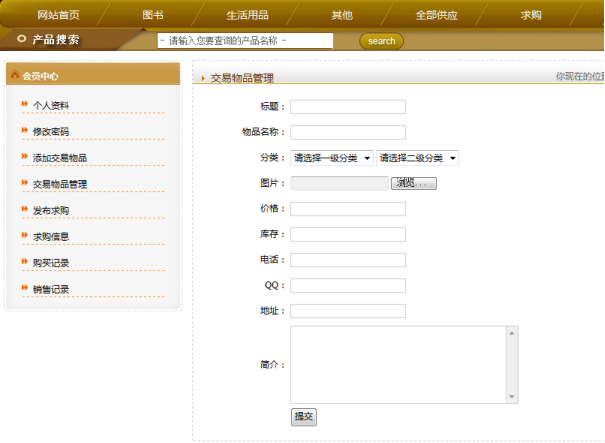Image resolution: width=605 pixels, height=443 pixels.
Task: Click the triangle icon before 交易物品管理 heading
Action: [203, 78]
